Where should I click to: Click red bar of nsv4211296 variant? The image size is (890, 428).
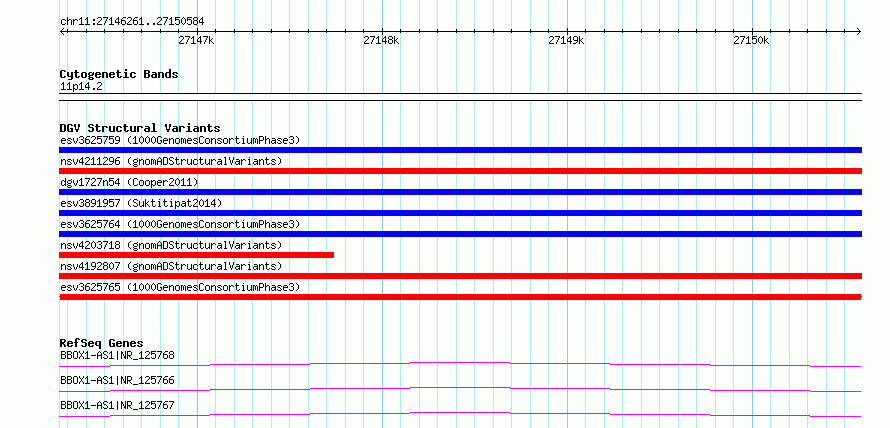pyautogui.click(x=460, y=171)
